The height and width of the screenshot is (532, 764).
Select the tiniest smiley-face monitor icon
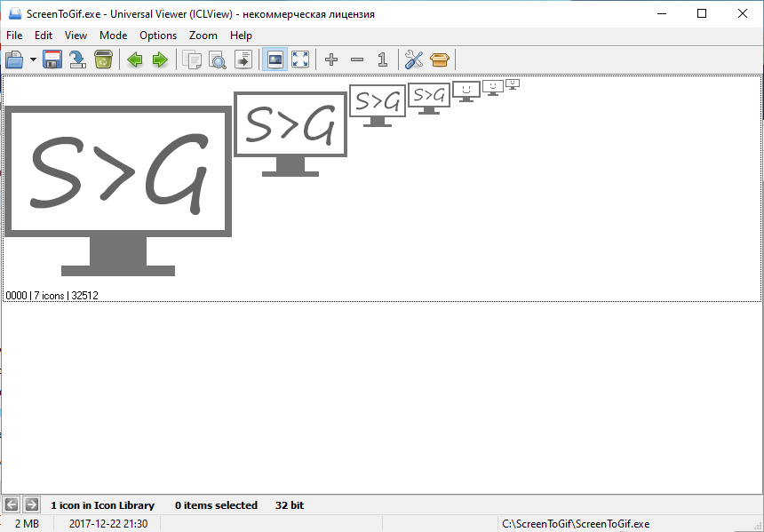point(513,84)
